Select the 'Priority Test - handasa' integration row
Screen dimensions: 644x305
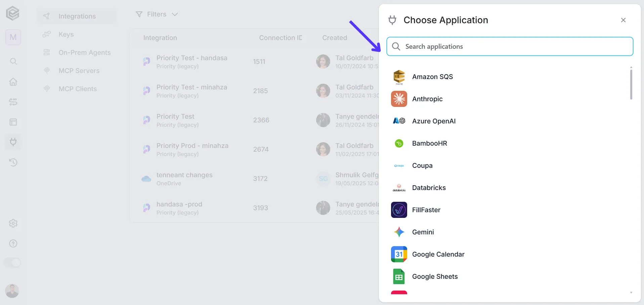(254, 62)
